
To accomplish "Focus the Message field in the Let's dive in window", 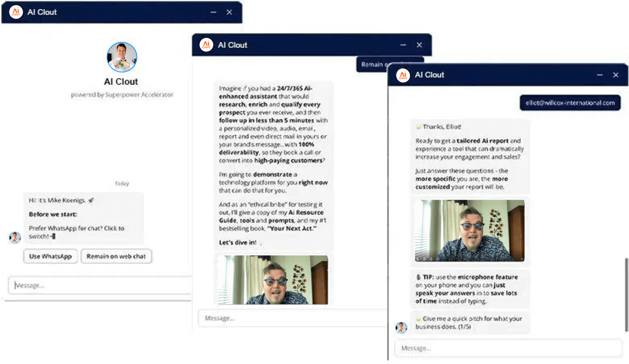I will tap(292, 318).
